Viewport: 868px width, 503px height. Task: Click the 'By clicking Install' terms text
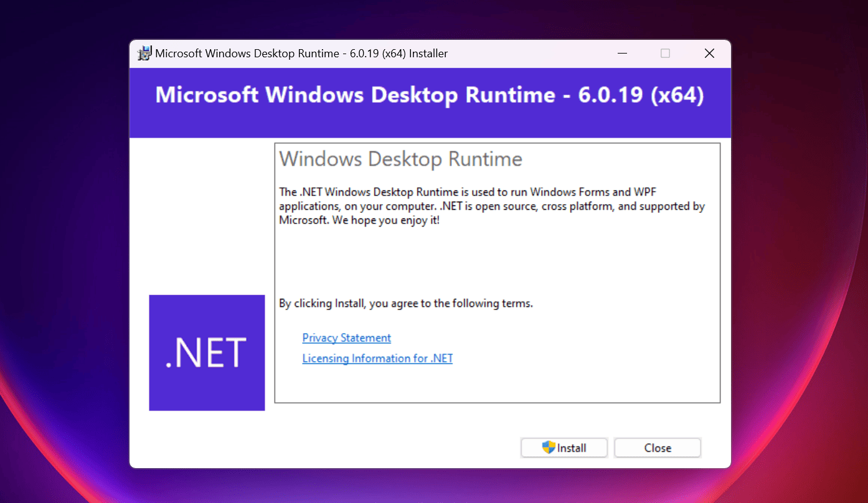click(x=406, y=304)
